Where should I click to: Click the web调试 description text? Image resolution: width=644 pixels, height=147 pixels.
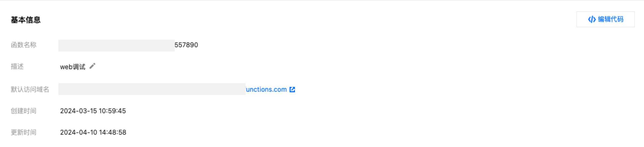coord(73,67)
